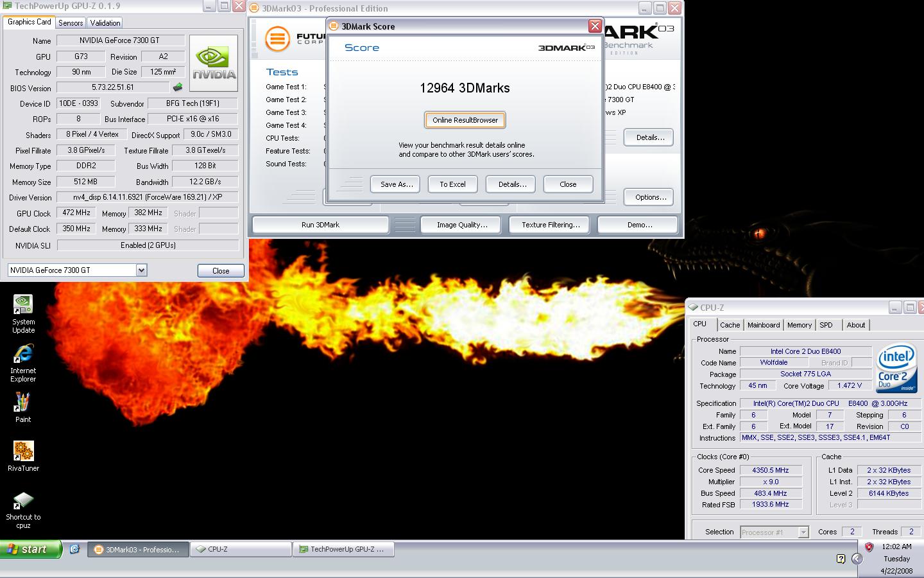Open the About tab in CPU-Z
Screen dimensions: 924x578
pos(856,325)
